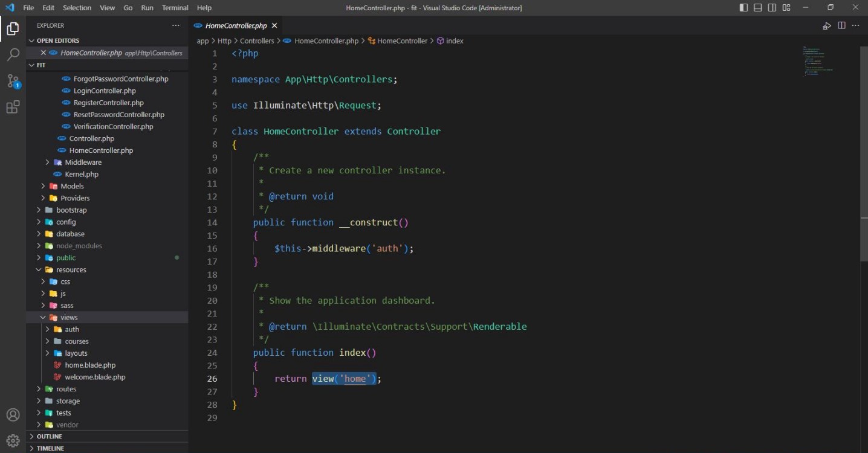
Task: Open the Search view in activity bar
Action: tap(13, 55)
